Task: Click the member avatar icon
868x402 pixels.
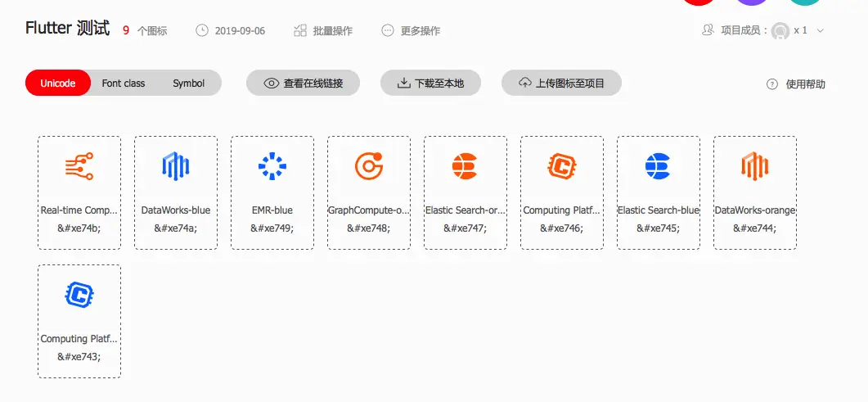Action: click(780, 30)
